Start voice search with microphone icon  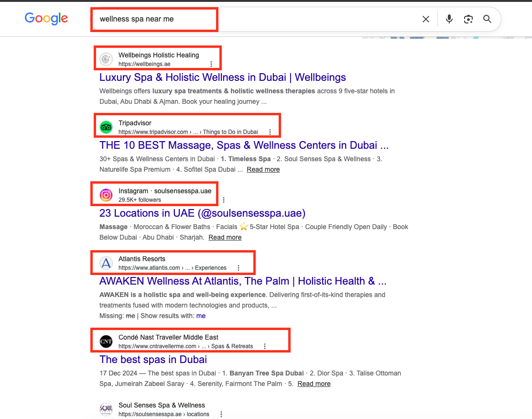click(x=449, y=19)
